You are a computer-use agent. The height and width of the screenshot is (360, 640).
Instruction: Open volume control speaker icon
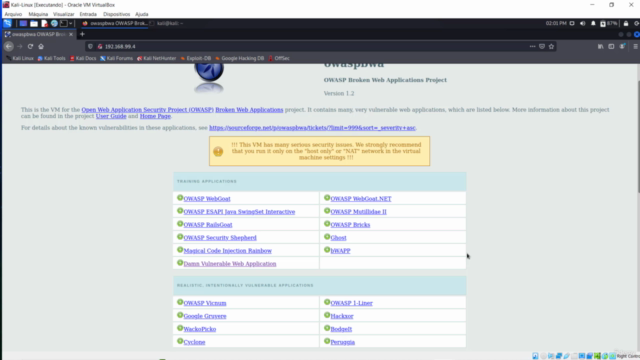pos(582,24)
